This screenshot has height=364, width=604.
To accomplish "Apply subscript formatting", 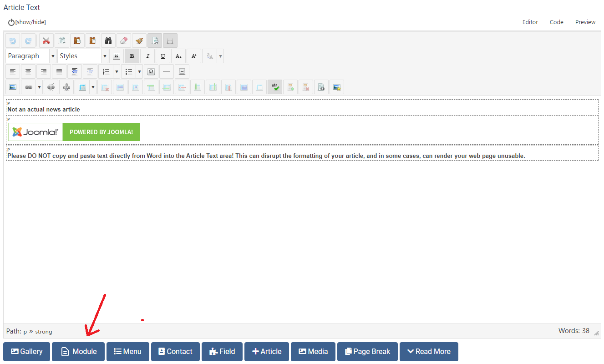I will tap(178, 56).
